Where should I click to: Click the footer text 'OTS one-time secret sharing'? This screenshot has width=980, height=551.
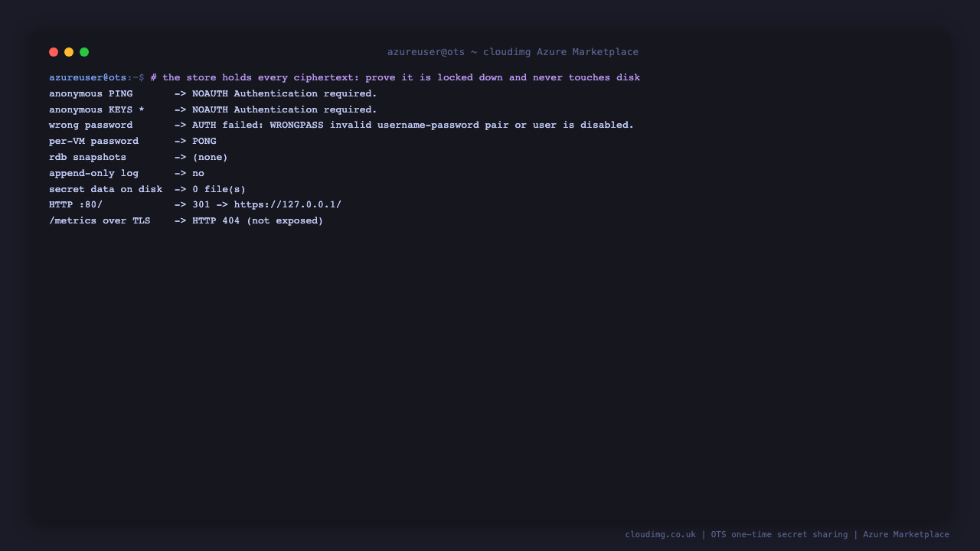779,534
